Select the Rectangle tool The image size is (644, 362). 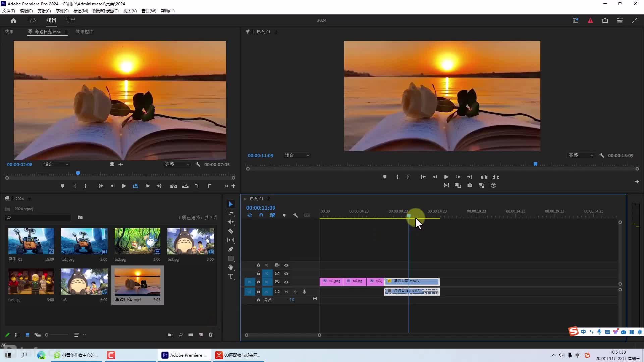[x=231, y=258]
